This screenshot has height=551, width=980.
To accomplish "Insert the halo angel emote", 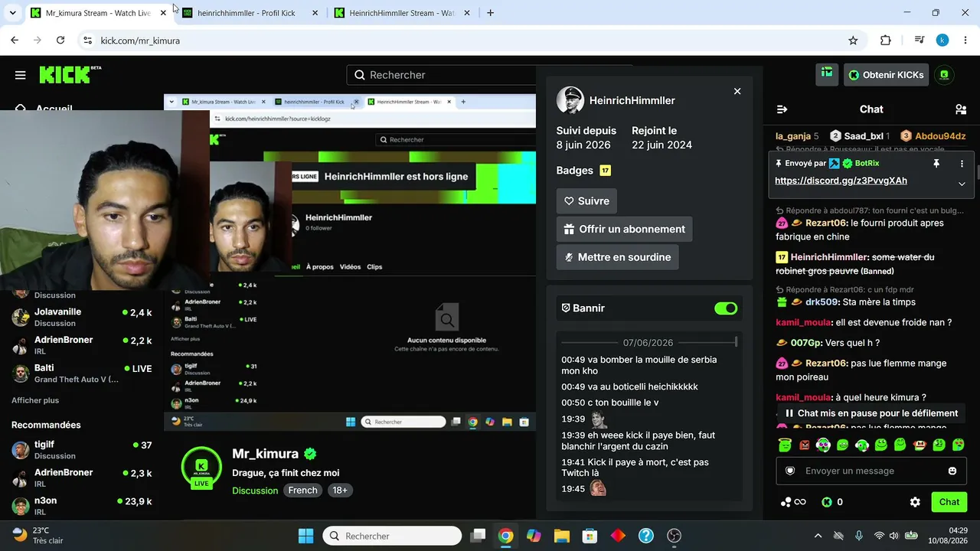I will point(784,445).
